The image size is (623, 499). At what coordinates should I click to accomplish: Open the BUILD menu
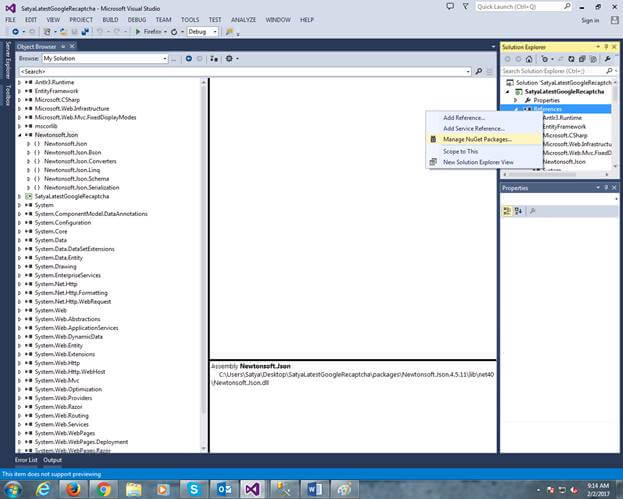point(110,20)
